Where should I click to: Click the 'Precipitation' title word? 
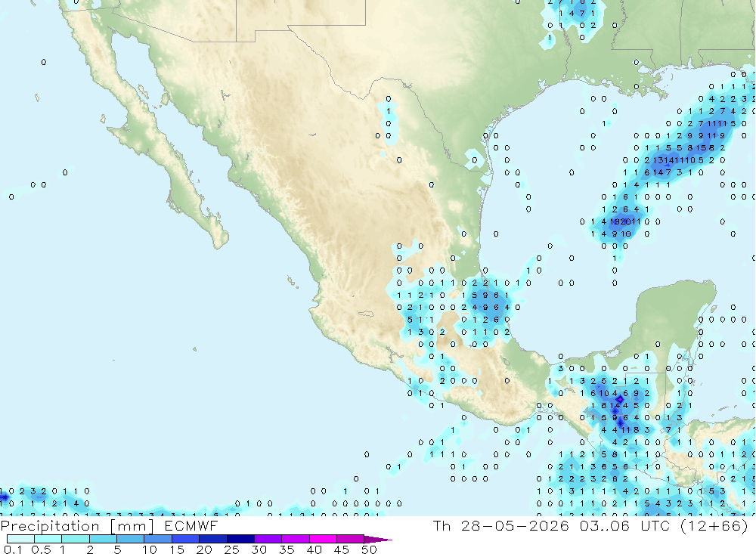point(50,526)
